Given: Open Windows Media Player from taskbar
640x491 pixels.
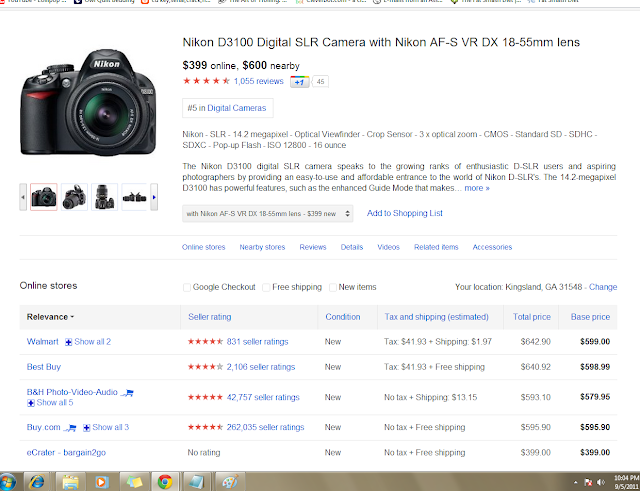Looking at the screenshot, I should coord(102,482).
